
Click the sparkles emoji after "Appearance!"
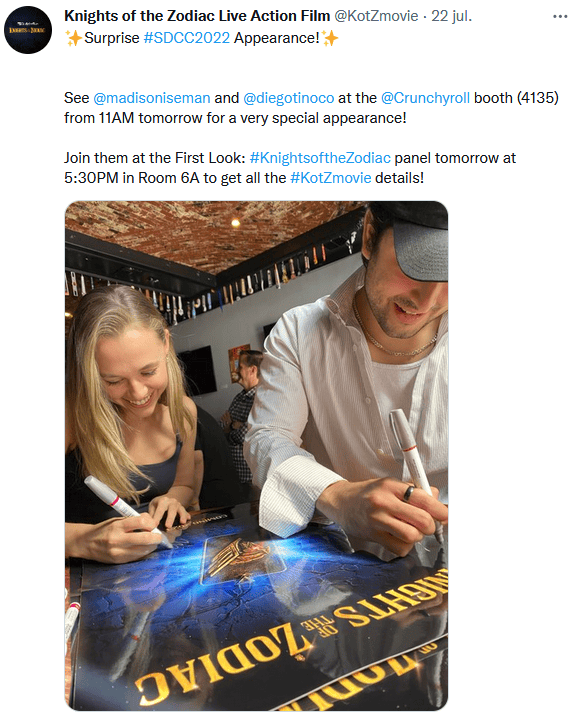[x=330, y=38]
